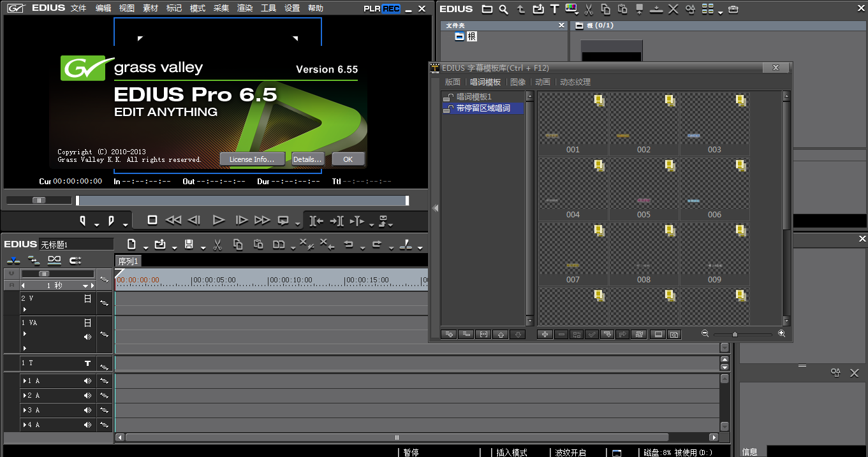Click the color bars New Clip icon
The height and width of the screenshot is (457, 868).
coord(571,9)
